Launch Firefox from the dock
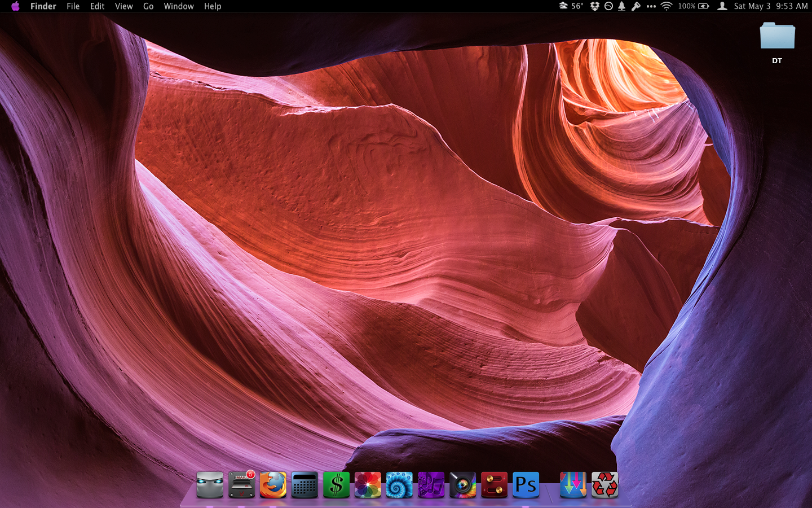Viewport: 812px width, 508px height. click(273, 485)
